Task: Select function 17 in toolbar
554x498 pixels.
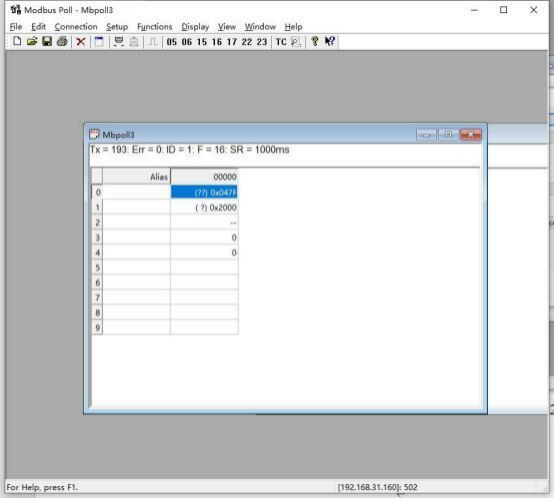Action: coord(232,42)
